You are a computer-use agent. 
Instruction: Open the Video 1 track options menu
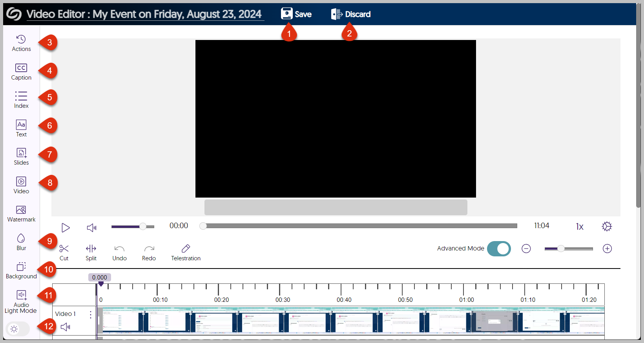click(x=91, y=315)
